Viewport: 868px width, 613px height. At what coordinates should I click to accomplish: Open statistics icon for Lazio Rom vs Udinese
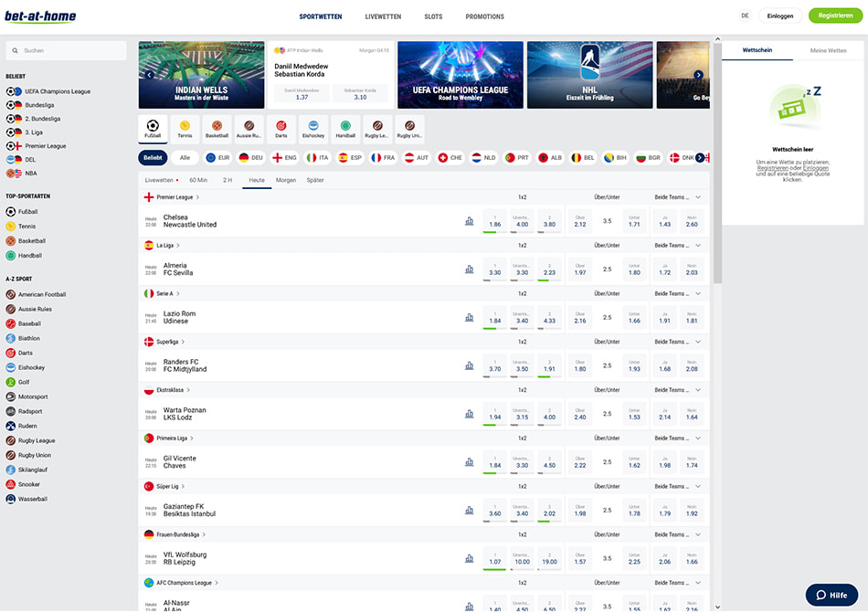[x=470, y=318]
